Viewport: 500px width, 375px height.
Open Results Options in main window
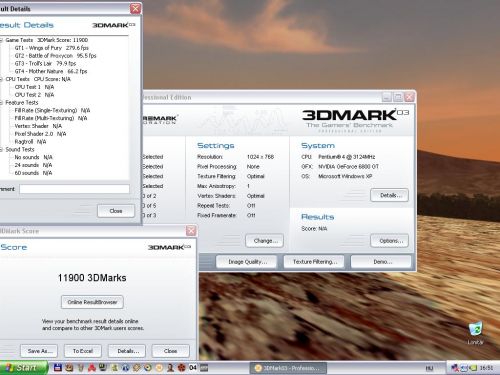click(389, 241)
